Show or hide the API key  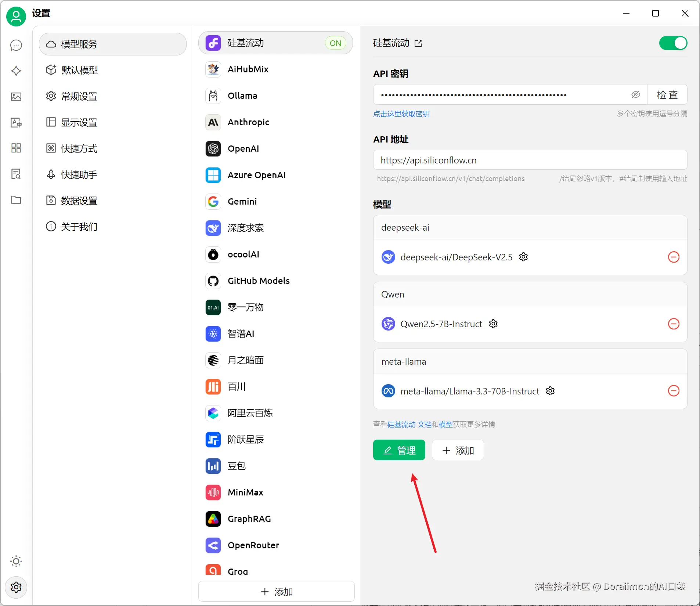[636, 95]
